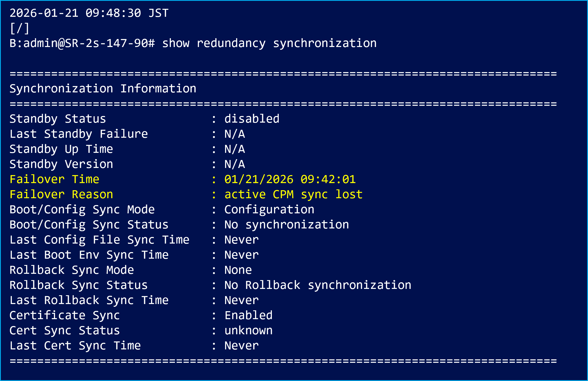
Task: Click the 'Standby Version' label
Action: coord(61,164)
